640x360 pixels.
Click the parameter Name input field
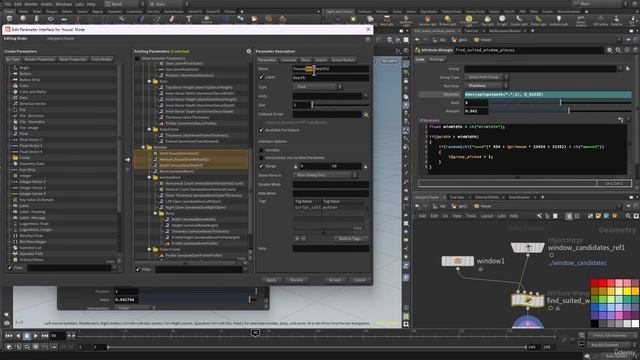click(331, 69)
